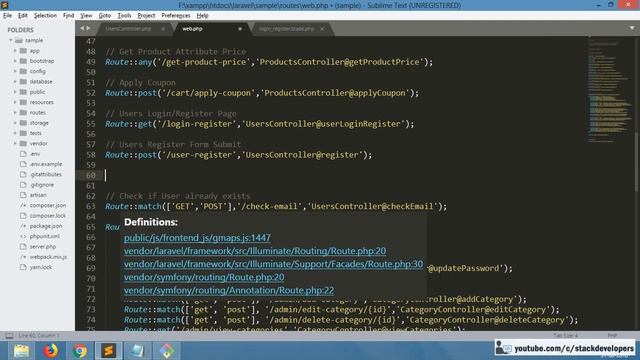Follow the Support/Facades/Route.php:30 definition link

[x=273, y=264]
